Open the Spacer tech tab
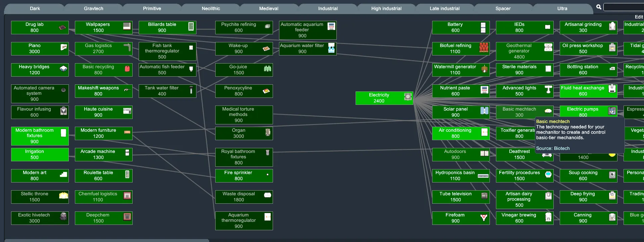This screenshot has width=644, height=242. coord(503,8)
